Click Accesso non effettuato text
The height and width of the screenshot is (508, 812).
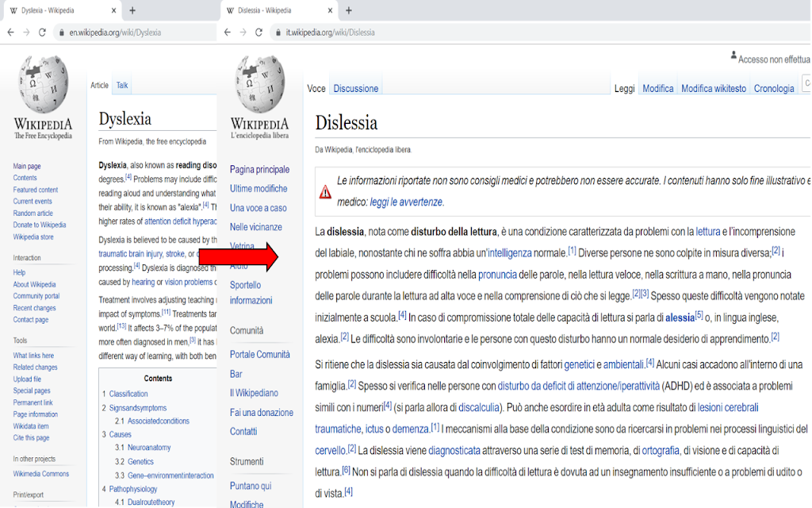pos(775,60)
